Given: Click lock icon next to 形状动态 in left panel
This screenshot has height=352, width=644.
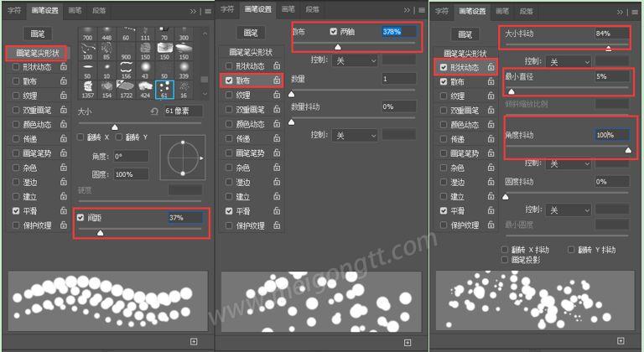Looking at the screenshot, I should 63,66.
